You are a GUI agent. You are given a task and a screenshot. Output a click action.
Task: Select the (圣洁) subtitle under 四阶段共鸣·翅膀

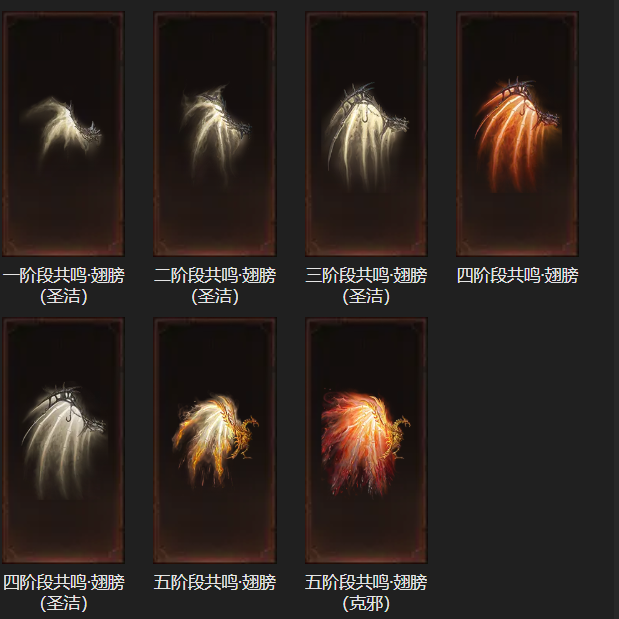coord(64,603)
